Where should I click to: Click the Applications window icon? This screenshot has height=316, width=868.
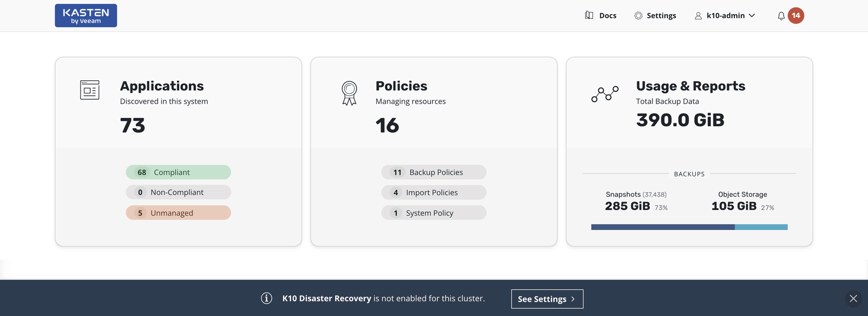click(x=90, y=90)
